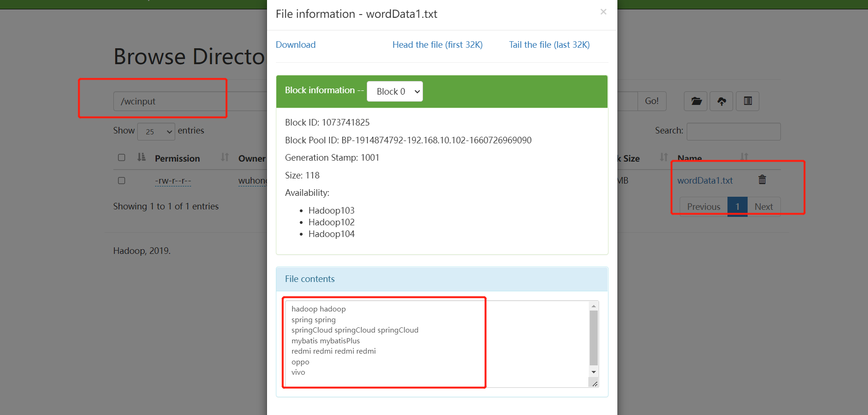868x415 pixels.
Task: Click sort arrows before Owner column
Action: click(225, 157)
